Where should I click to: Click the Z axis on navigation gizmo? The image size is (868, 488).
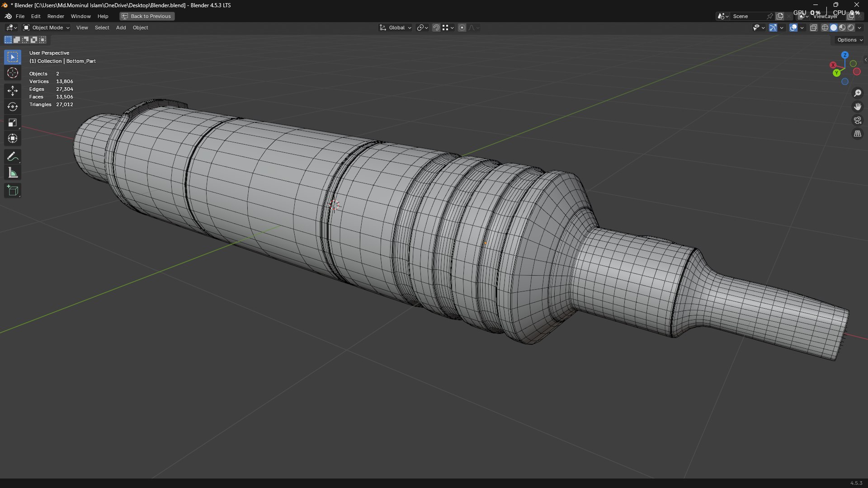pos(845,55)
